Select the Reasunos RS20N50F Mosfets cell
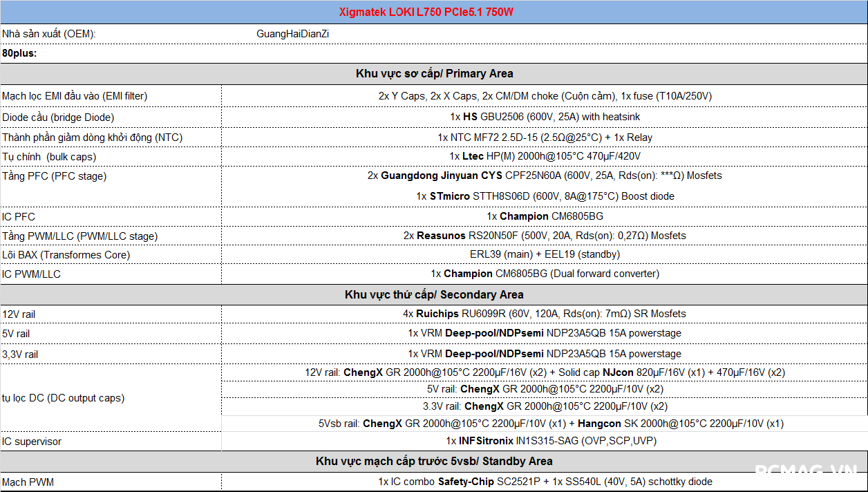868x492 pixels. (x=545, y=236)
